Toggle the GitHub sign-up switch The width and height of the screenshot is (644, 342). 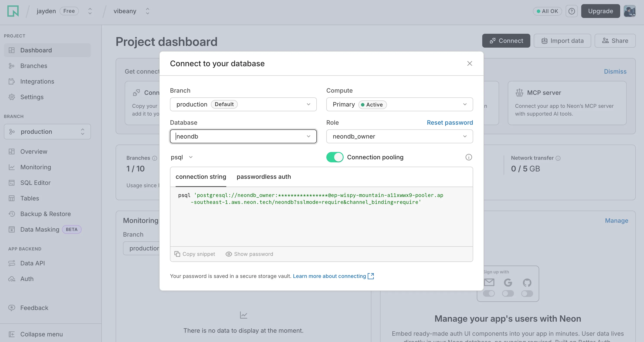[527, 293]
